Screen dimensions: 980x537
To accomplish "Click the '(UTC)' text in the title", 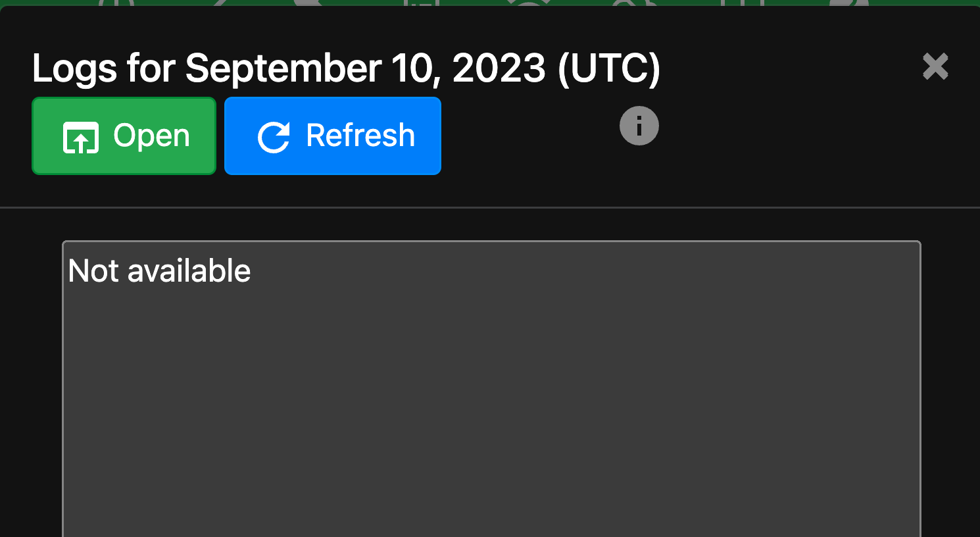I will pyautogui.click(x=608, y=68).
